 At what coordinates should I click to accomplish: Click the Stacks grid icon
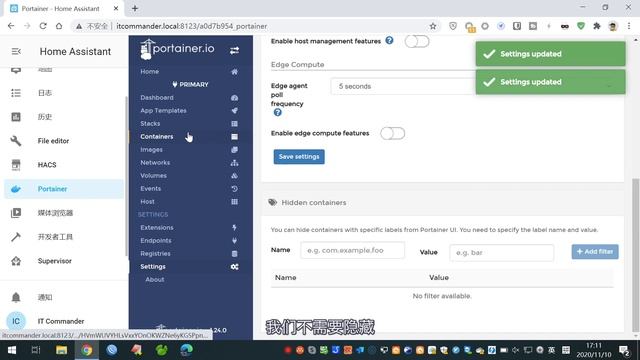(234, 124)
